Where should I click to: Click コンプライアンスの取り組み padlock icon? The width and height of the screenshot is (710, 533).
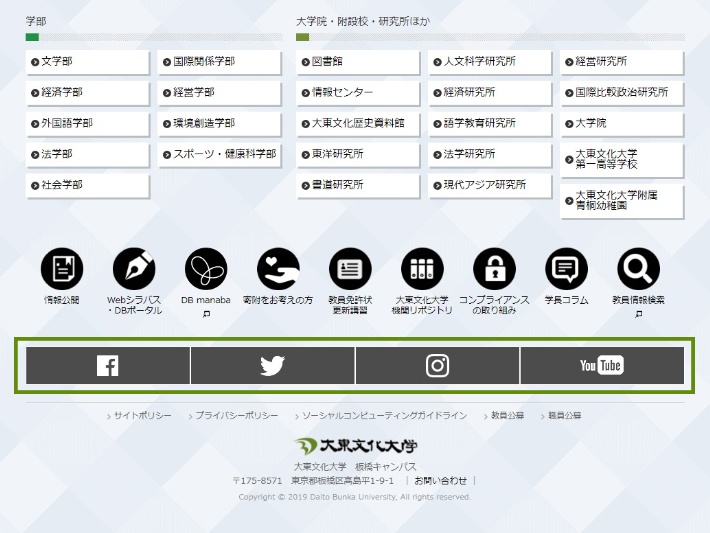494,269
